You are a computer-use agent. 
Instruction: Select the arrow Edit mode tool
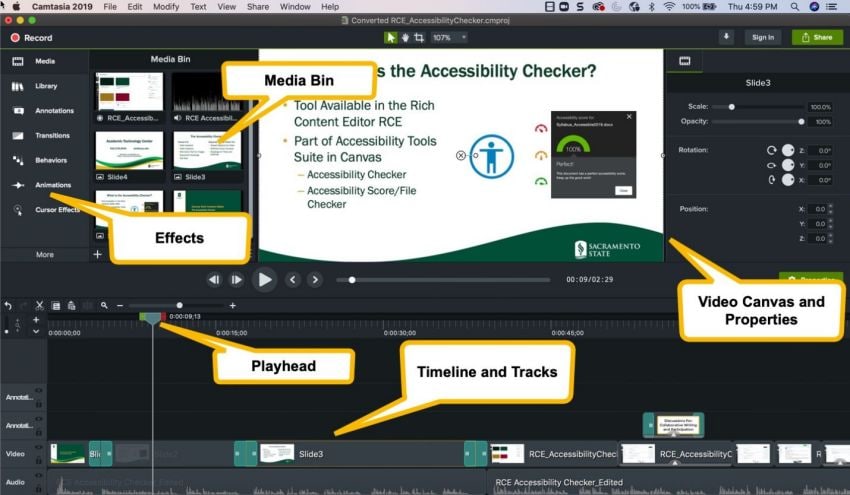coord(390,37)
